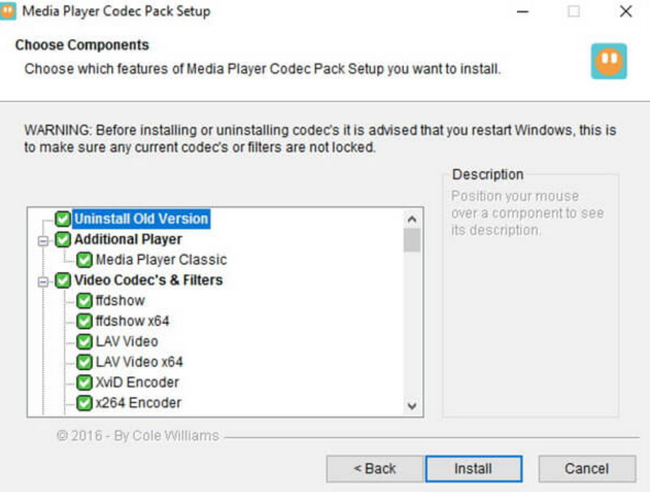The width and height of the screenshot is (650, 492).
Task: Uncheck the Media Player Classic checkbox
Action: click(x=84, y=260)
